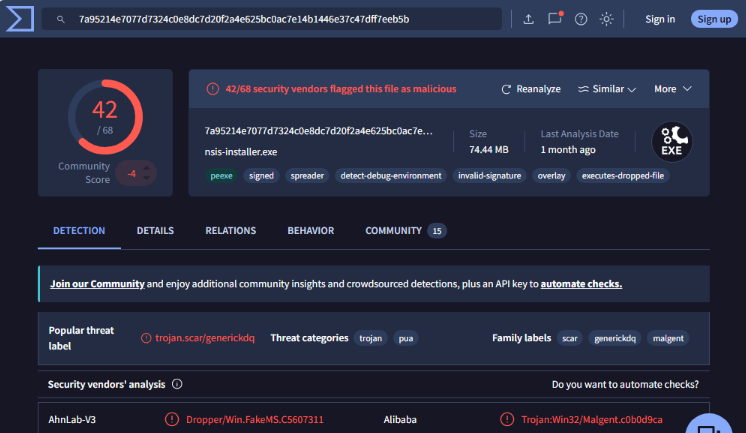The height and width of the screenshot is (433, 746).
Task: Click the trojan.scar/generickdq threat label
Action: pyautogui.click(x=205, y=338)
